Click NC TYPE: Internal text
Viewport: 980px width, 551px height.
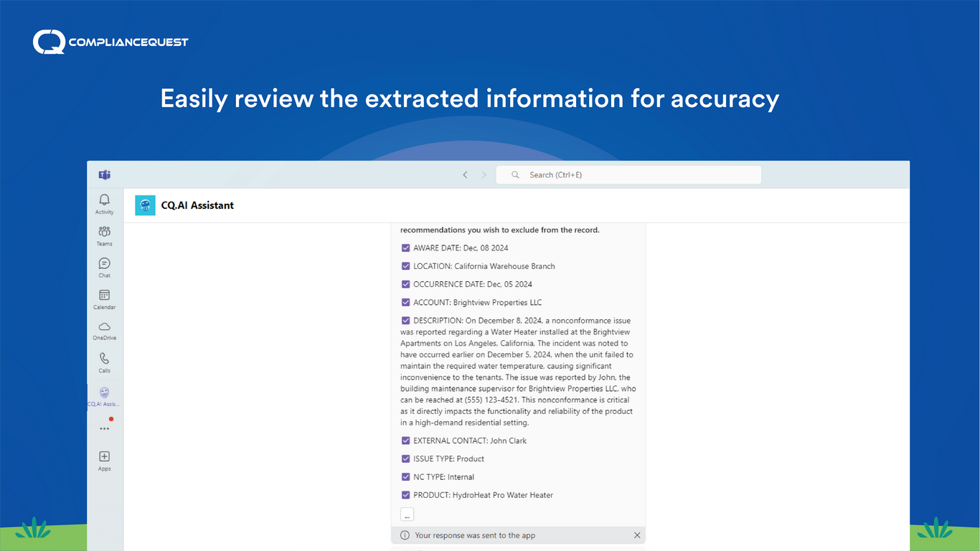[x=444, y=477]
